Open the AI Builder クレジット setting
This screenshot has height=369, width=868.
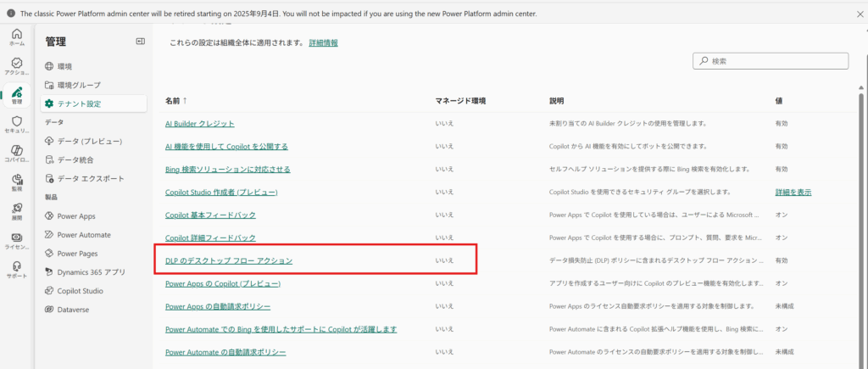200,124
